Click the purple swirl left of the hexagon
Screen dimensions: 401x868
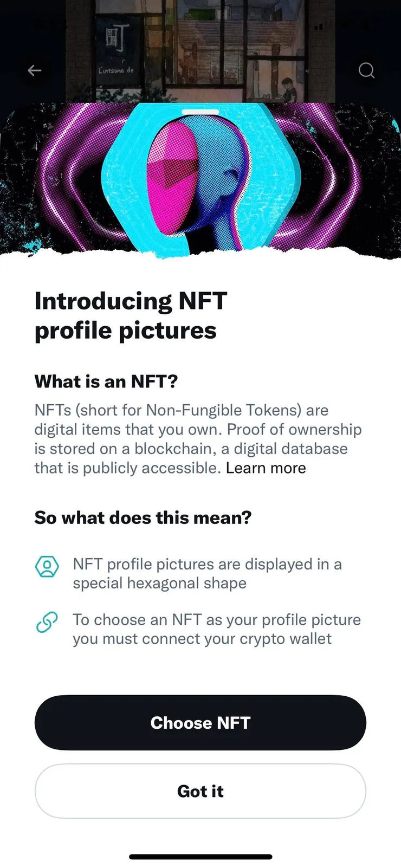pyautogui.click(x=76, y=179)
